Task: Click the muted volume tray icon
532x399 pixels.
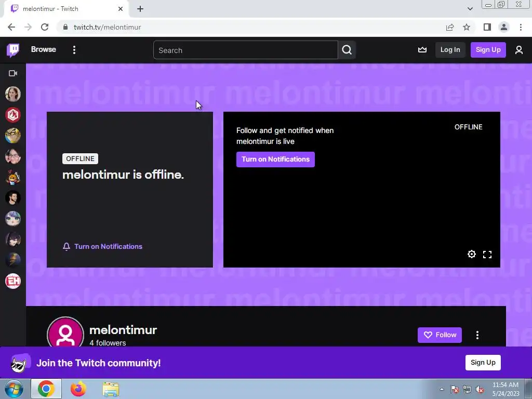Action: [480, 389]
